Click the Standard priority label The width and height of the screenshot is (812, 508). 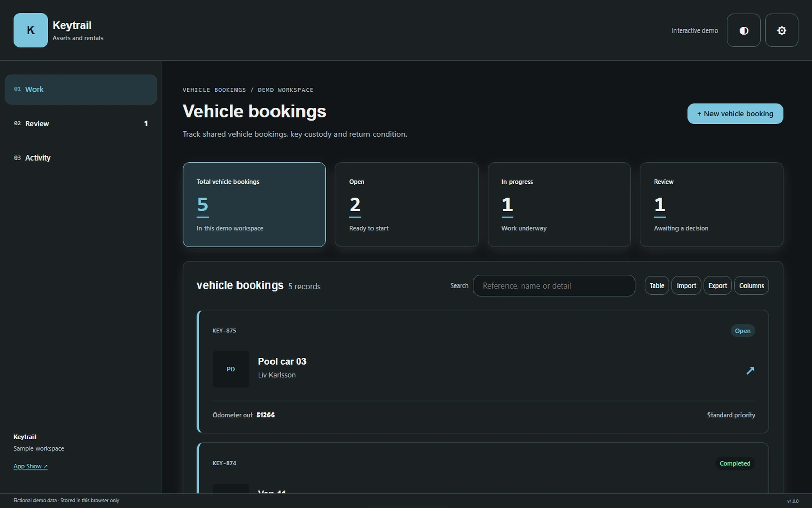click(731, 415)
